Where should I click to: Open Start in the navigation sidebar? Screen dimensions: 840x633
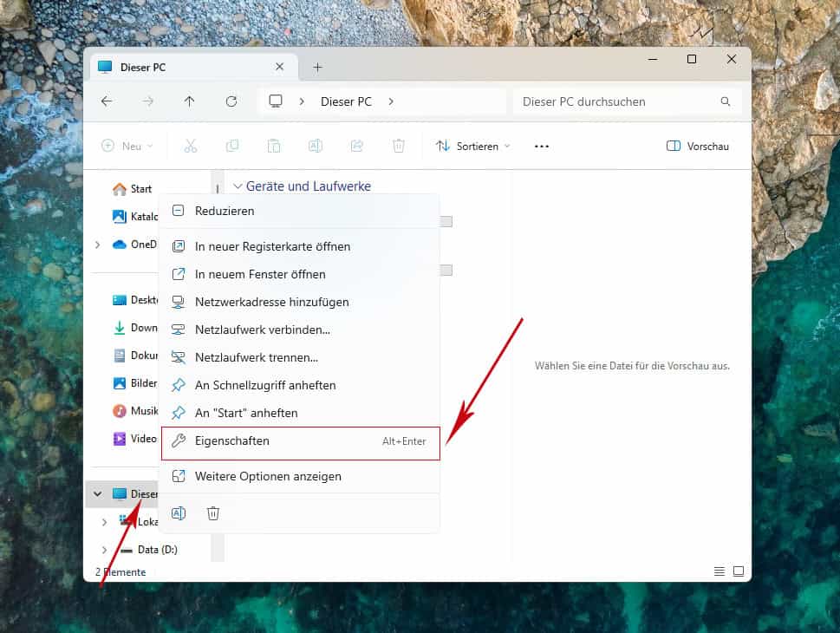point(140,189)
